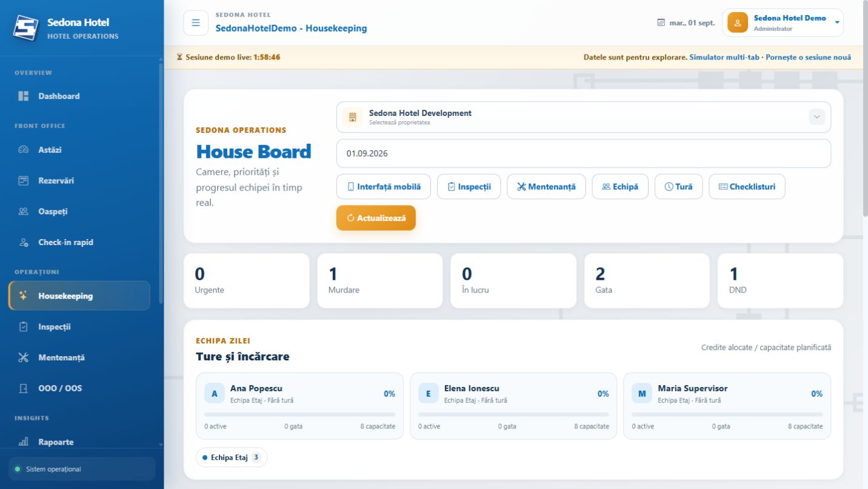The image size is (868, 489).
Task: Click the Inspecții button in House Board
Action: pyautogui.click(x=469, y=187)
